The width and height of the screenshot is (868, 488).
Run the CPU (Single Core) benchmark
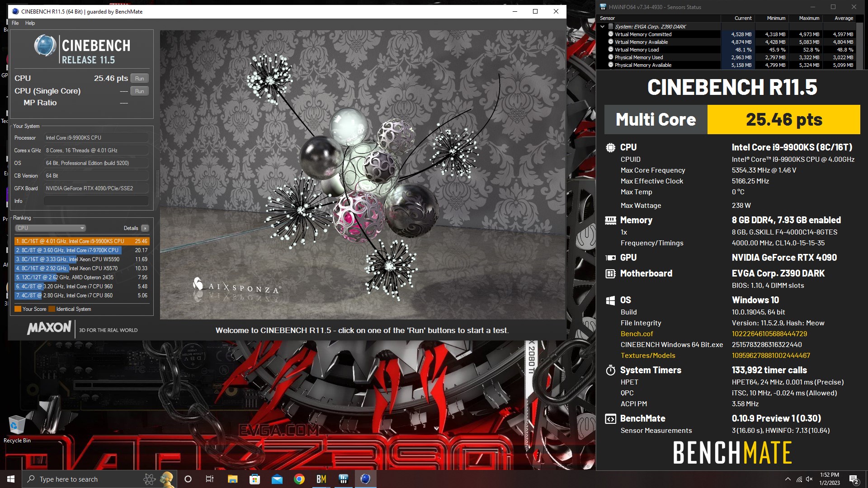tap(140, 91)
